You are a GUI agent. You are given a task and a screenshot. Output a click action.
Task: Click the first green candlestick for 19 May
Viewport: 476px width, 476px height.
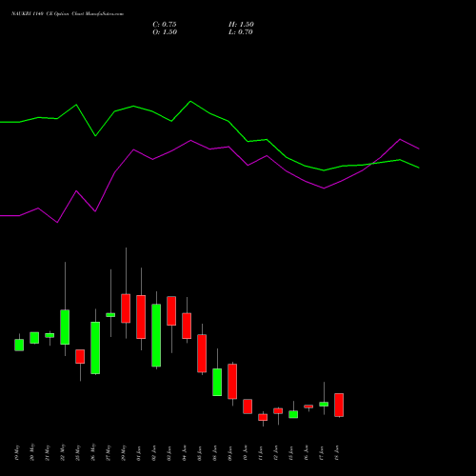[x=19, y=345]
